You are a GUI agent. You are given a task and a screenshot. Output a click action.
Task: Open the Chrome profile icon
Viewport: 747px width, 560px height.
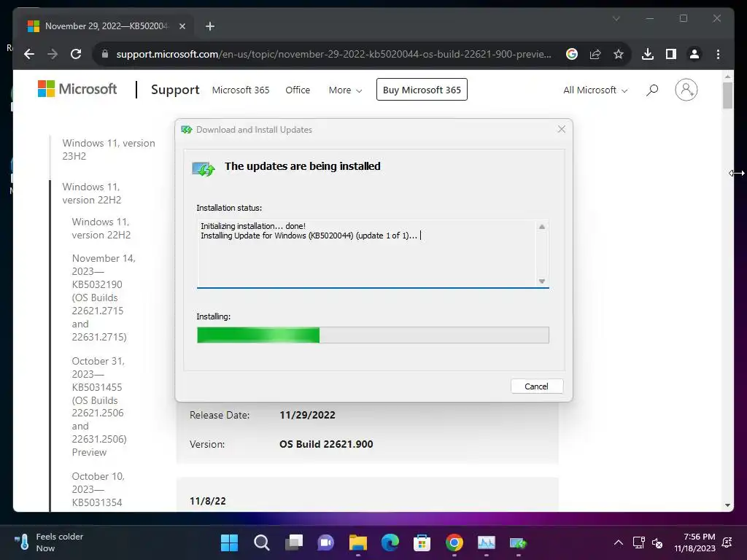tap(694, 54)
